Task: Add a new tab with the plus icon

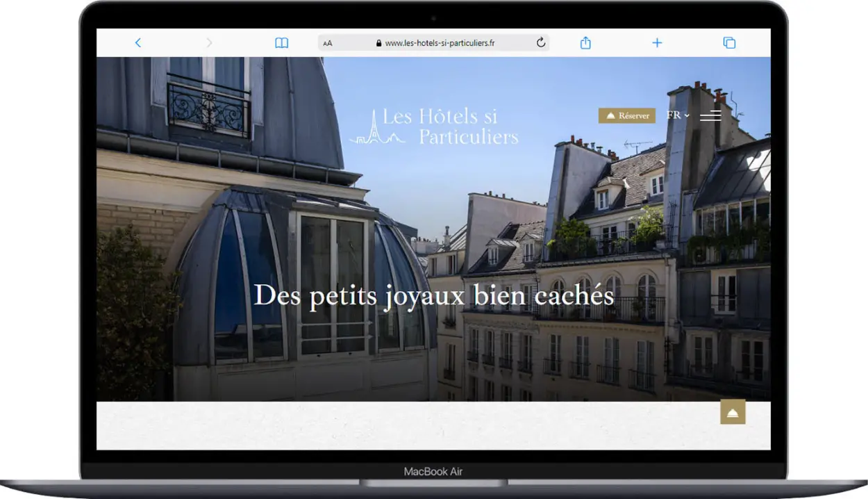Action: tap(657, 43)
